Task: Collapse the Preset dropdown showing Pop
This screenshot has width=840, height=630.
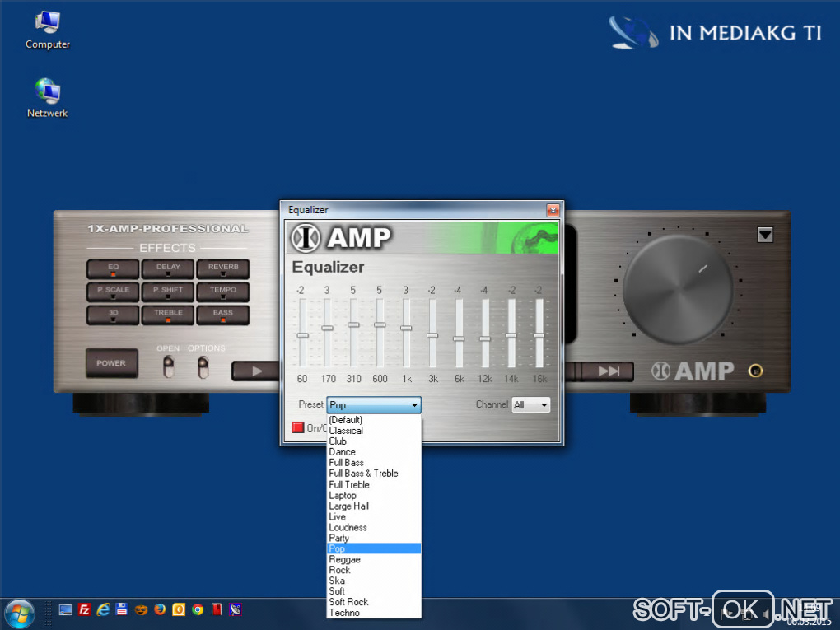Action: [373, 405]
